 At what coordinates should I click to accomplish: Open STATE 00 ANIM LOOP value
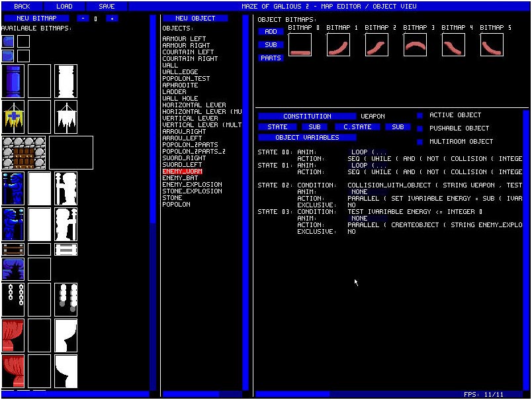pyautogui.click(x=368, y=152)
